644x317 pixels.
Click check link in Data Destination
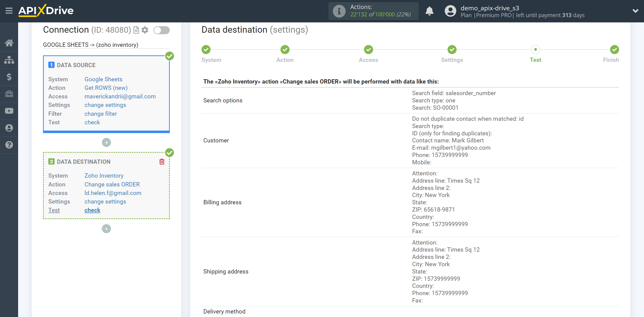pyautogui.click(x=92, y=210)
